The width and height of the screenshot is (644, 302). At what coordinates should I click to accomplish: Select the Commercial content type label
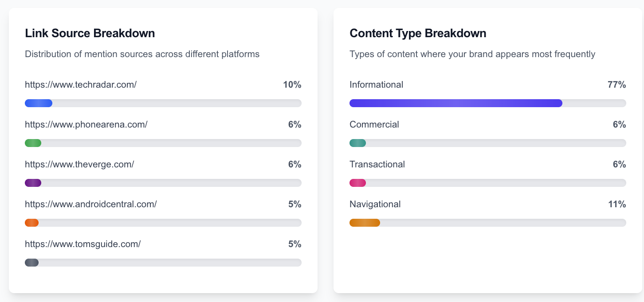coord(374,124)
